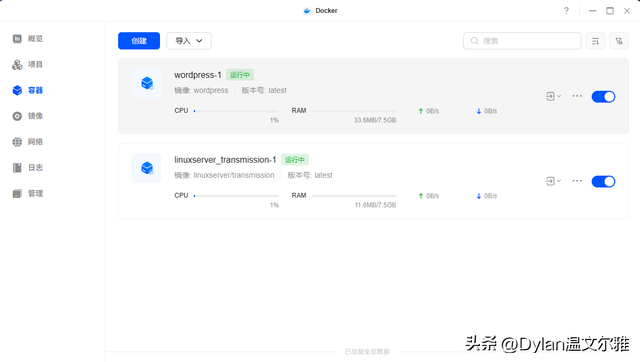This screenshot has height=362, width=640.
Task: Expand the 导入 import dropdown
Action: tap(189, 41)
